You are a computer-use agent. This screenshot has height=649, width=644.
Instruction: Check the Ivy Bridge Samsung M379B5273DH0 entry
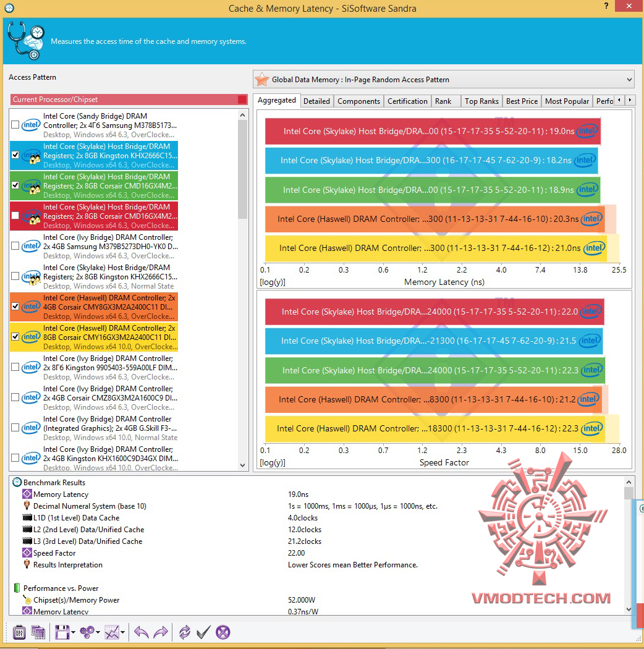tap(15, 246)
